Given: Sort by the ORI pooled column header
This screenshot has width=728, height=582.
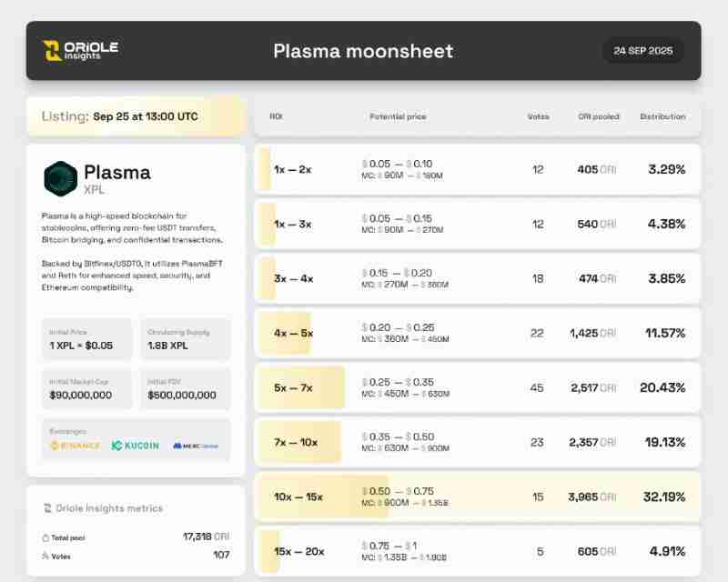Looking at the screenshot, I should tap(599, 116).
